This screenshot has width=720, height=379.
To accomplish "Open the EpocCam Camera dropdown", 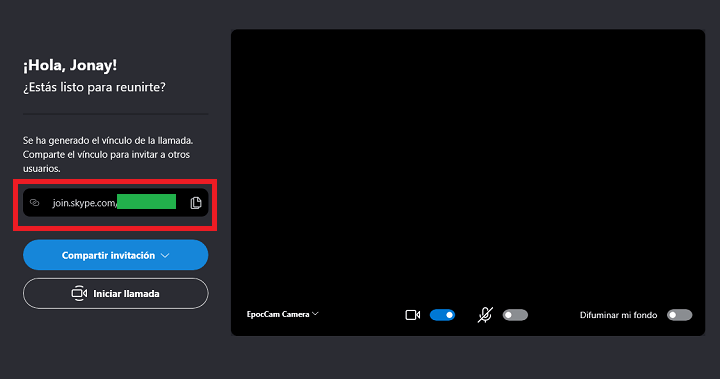I will pyautogui.click(x=282, y=314).
